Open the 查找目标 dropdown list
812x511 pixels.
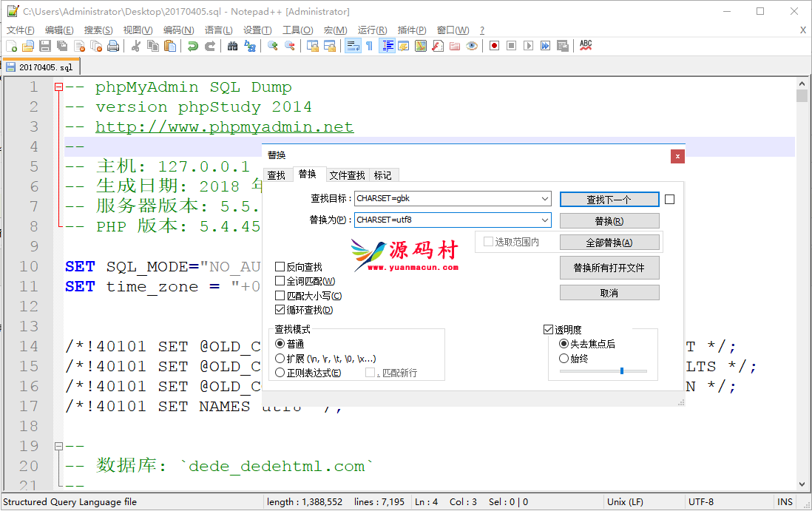pyautogui.click(x=546, y=199)
